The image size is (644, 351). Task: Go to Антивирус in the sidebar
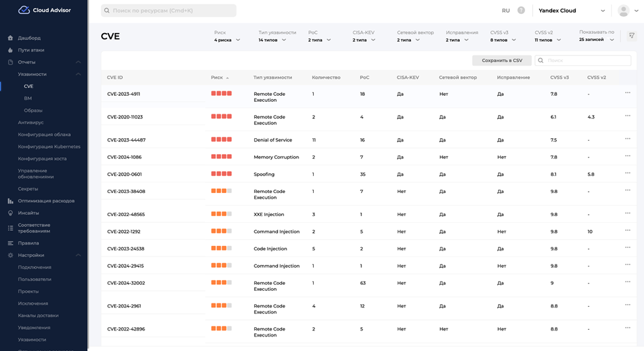(x=31, y=122)
